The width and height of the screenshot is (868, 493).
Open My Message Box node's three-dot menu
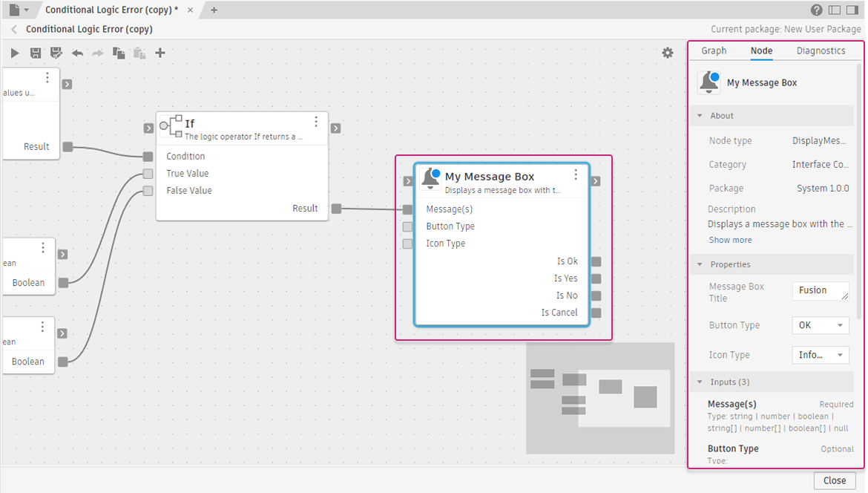[x=576, y=174]
